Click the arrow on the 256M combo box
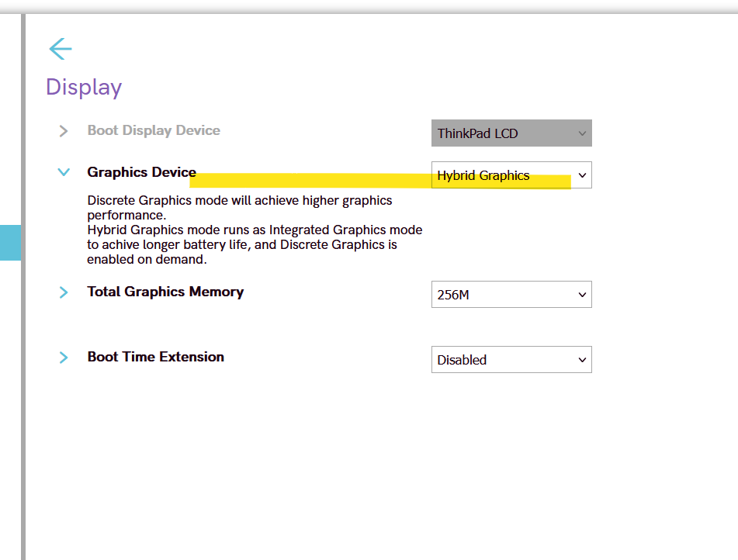This screenshot has width=738, height=560. pyautogui.click(x=582, y=295)
